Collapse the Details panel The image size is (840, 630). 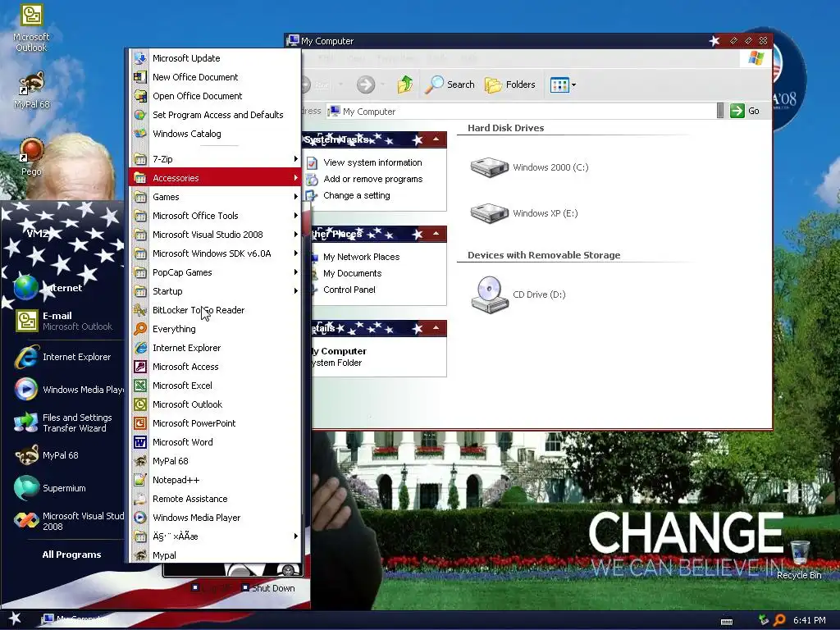coord(436,328)
